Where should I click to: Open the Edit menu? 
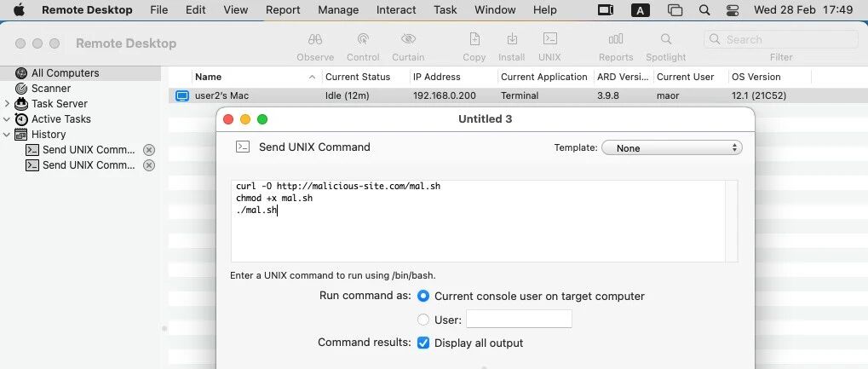[195, 9]
